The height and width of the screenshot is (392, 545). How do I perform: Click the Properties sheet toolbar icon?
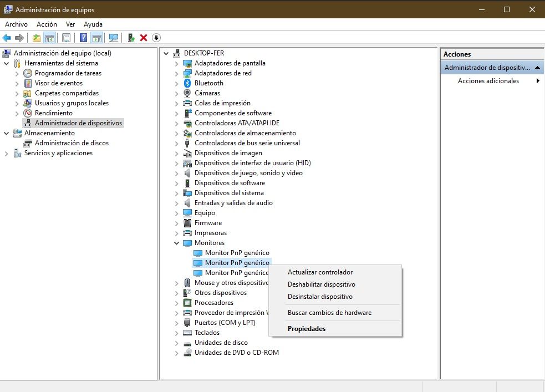tap(66, 38)
